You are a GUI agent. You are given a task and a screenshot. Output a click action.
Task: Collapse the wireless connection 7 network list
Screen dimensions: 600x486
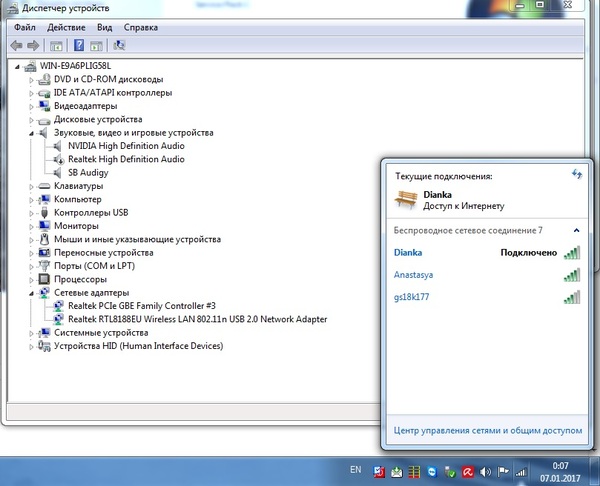click(576, 231)
